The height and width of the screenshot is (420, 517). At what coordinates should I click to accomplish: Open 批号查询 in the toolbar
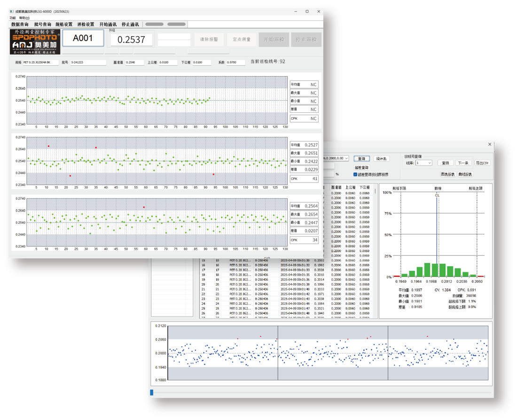coord(42,24)
